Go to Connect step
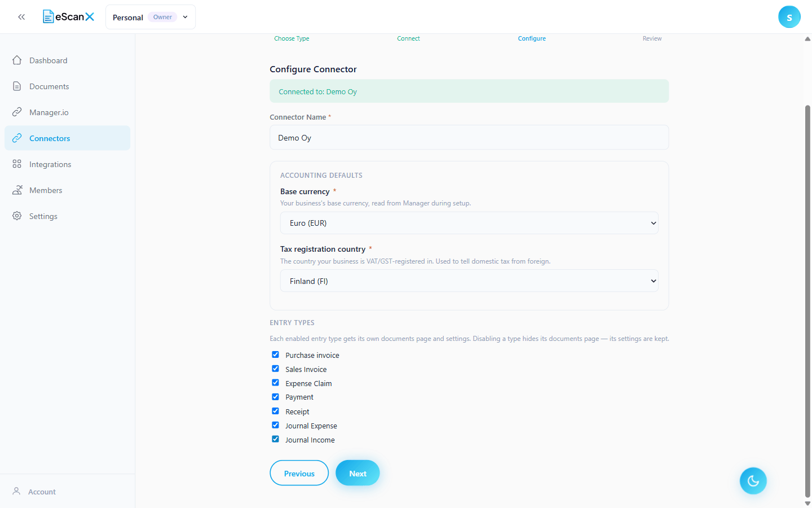Screen dimensions: 812x508 click(x=408, y=38)
